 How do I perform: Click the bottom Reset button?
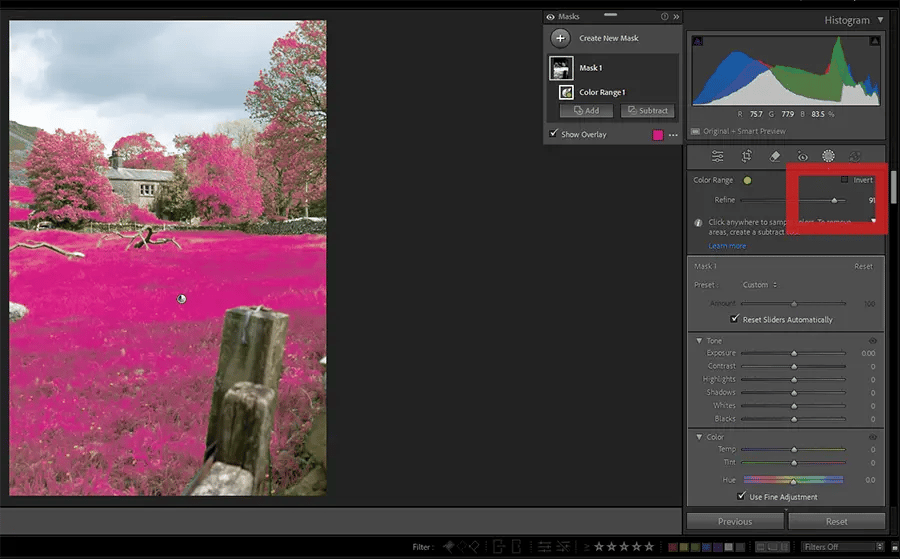click(836, 521)
